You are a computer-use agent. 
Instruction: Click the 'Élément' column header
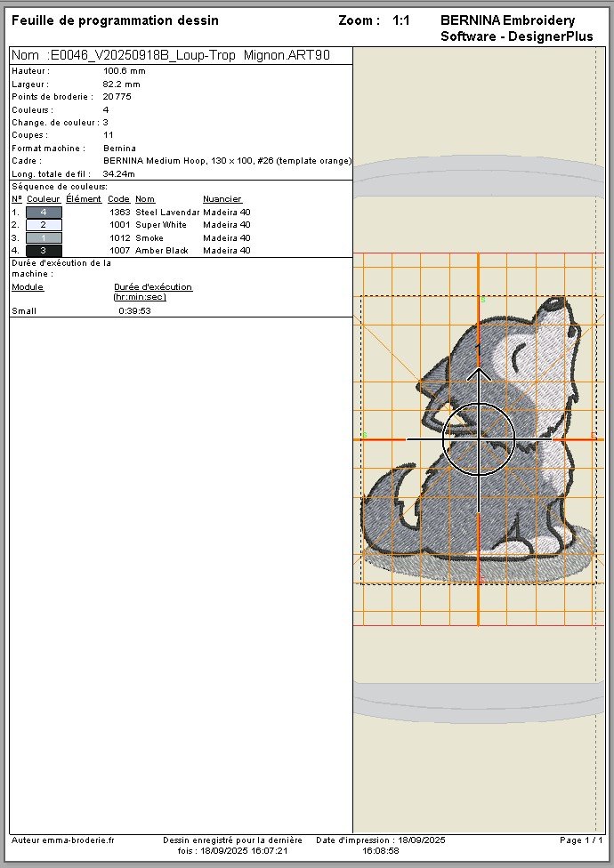(x=84, y=198)
